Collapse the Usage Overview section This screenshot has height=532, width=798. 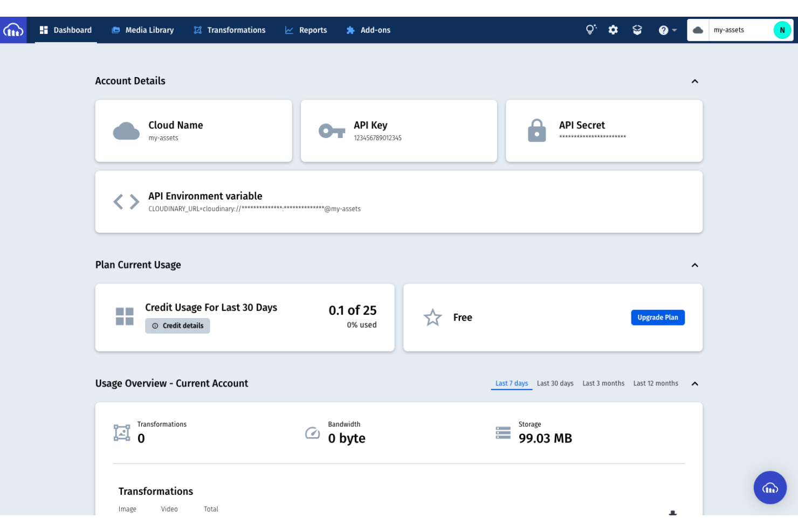tap(694, 384)
